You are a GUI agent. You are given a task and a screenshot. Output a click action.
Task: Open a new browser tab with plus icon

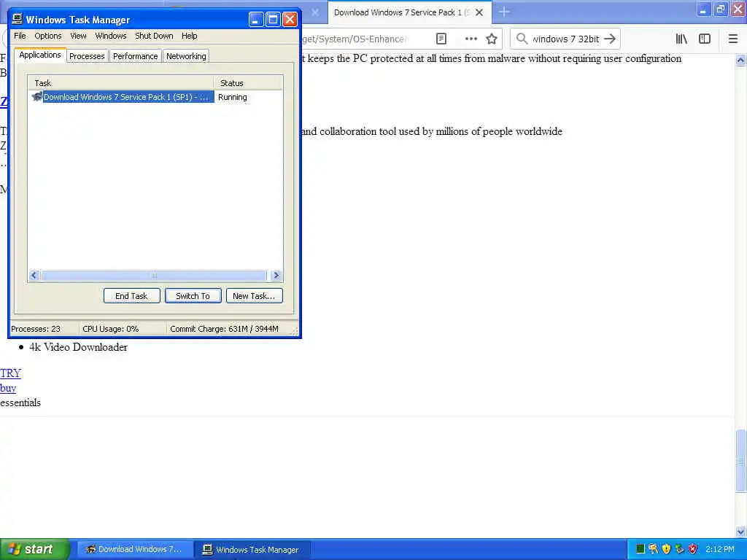click(504, 12)
